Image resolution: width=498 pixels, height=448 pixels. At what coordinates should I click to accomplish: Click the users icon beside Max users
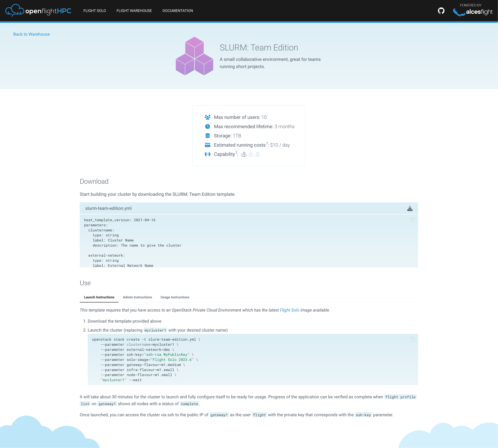coord(207,117)
